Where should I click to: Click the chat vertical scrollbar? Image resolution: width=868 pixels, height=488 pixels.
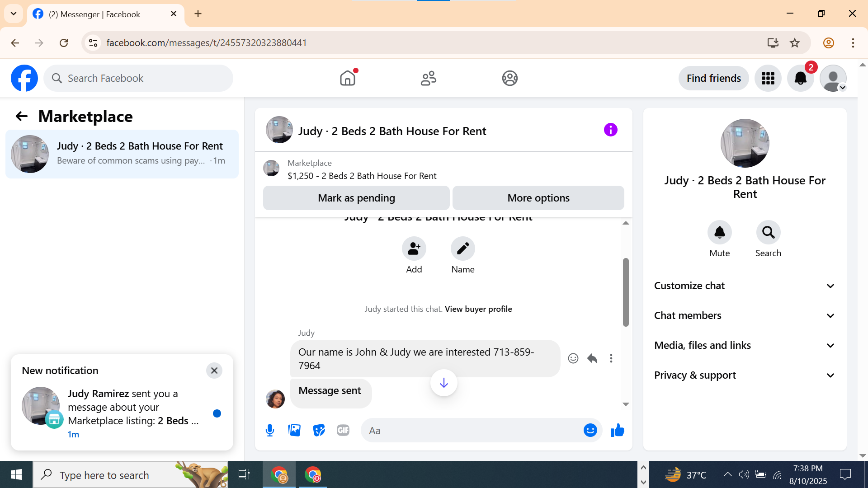point(626,292)
